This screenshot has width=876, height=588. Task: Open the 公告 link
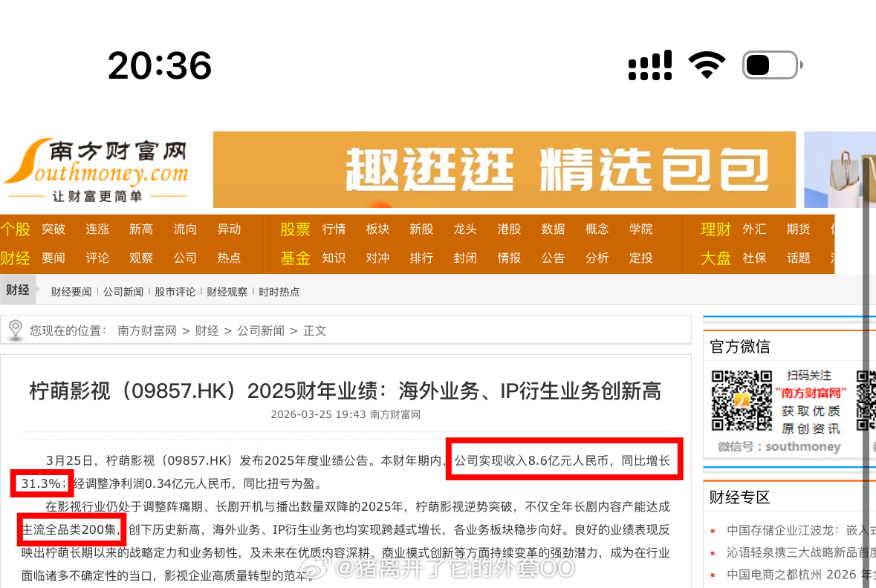(553, 258)
